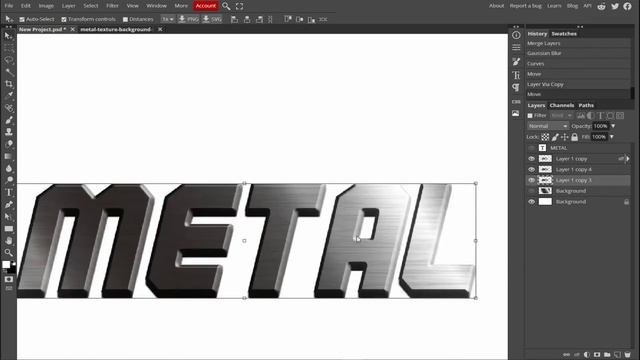Select the Crop tool
Viewport: 640px width, 360px height.
[x=9, y=84]
